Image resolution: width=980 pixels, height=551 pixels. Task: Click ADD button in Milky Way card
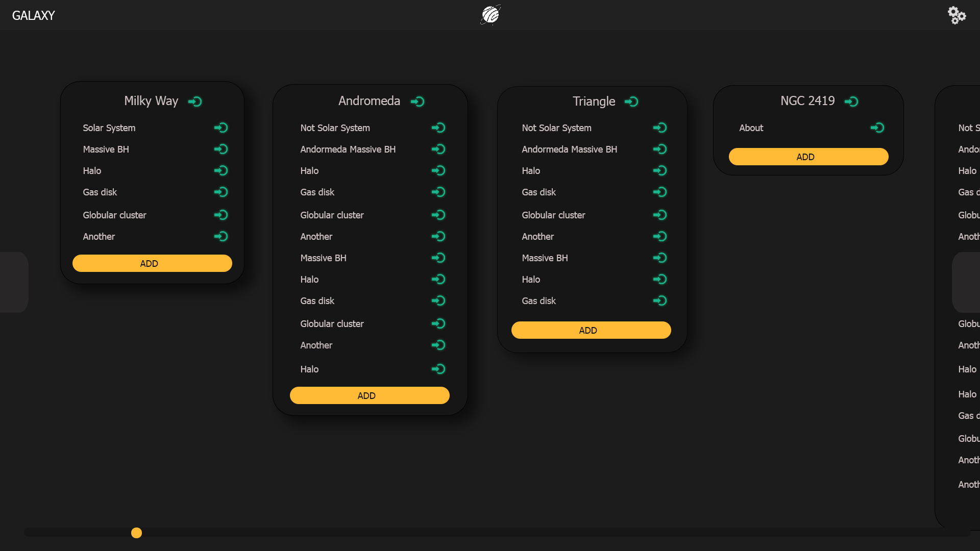(152, 263)
